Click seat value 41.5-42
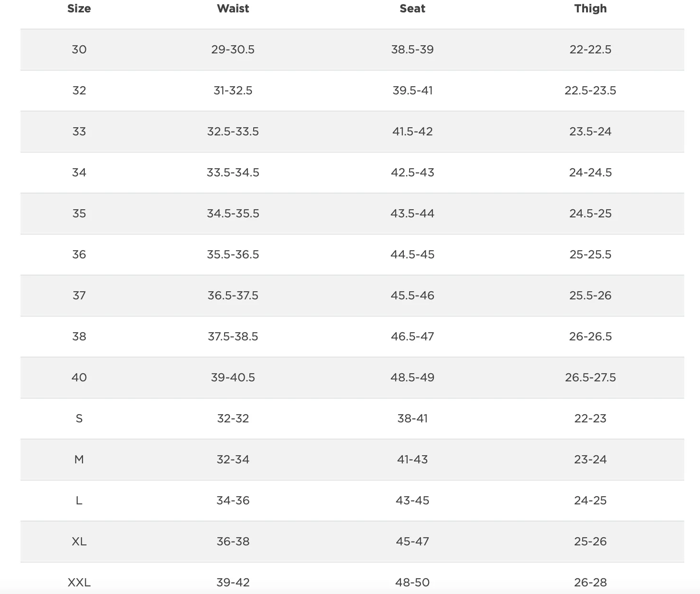Viewport: 700px width, 594px height. 412,132
